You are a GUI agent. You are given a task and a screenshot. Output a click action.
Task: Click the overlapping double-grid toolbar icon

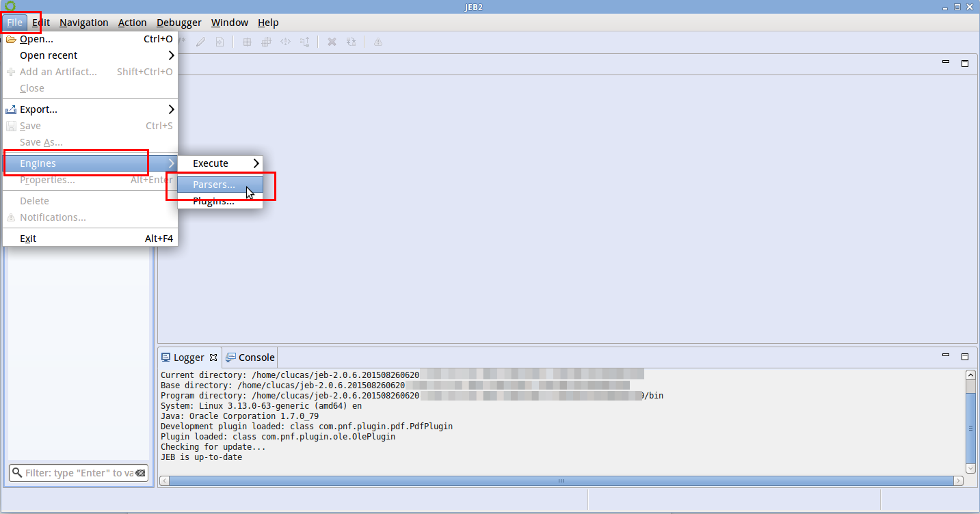tap(267, 42)
